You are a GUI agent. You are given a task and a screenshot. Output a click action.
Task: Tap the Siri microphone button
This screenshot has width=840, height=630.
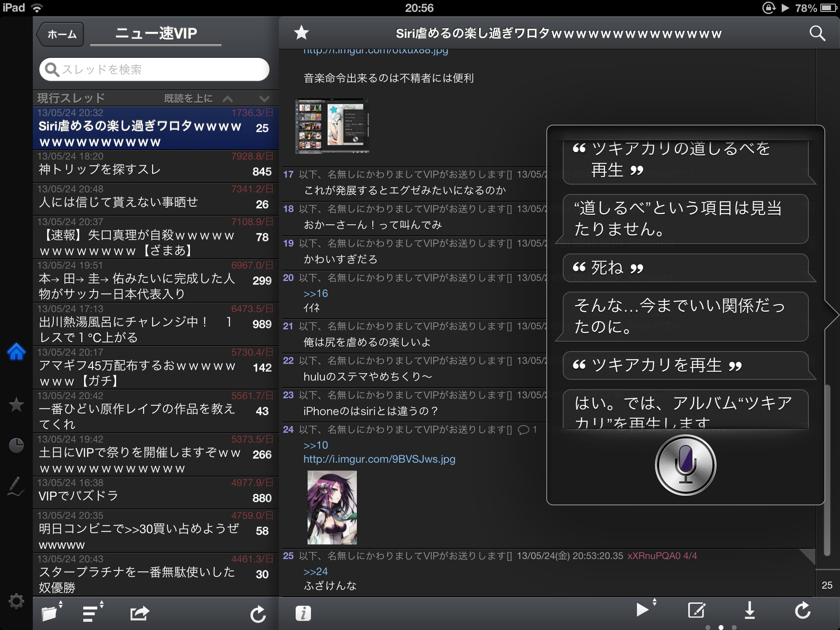pos(685,466)
